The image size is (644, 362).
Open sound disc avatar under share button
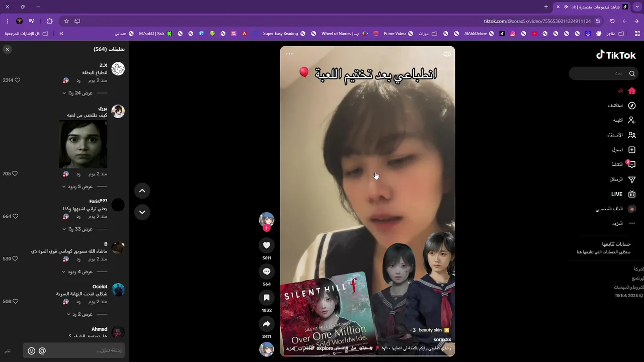click(x=267, y=349)
